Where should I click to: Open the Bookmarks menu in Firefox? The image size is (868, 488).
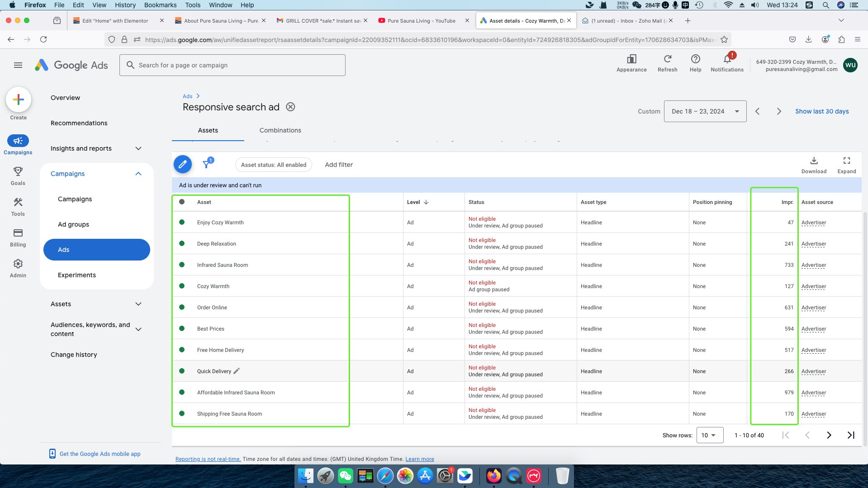pos(160,5)
